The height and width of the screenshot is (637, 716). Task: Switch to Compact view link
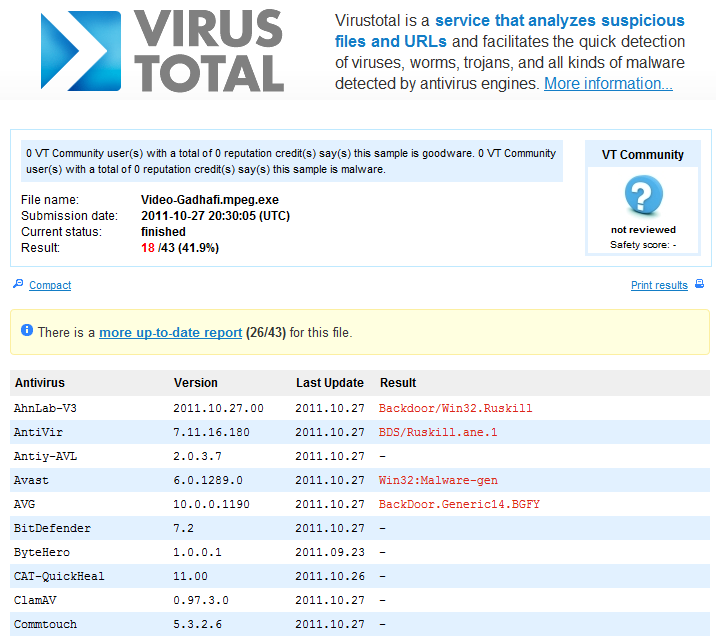[x=50, y=285]
